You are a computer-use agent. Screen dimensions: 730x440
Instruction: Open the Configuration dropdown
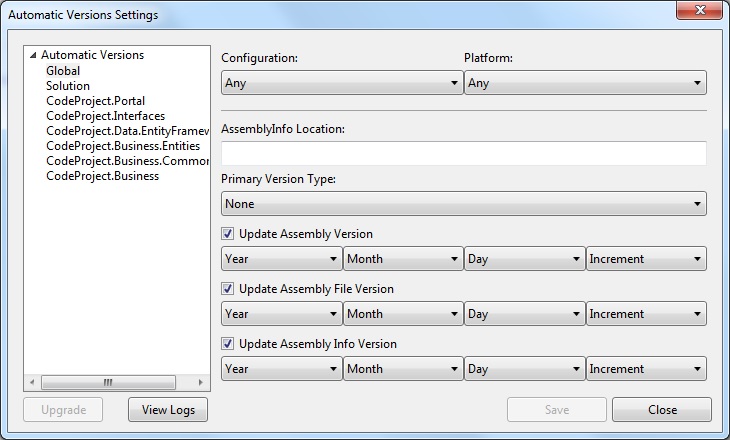coord(341,83)
